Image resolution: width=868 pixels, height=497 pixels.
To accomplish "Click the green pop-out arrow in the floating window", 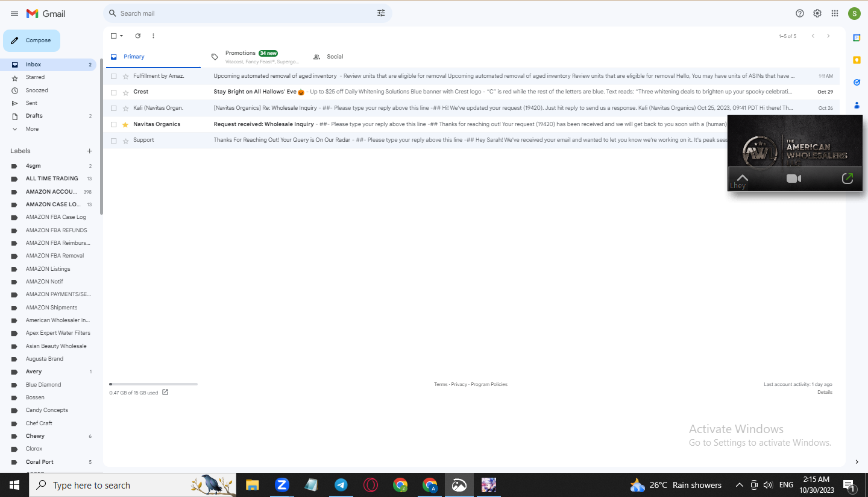I will click(848, 179).
